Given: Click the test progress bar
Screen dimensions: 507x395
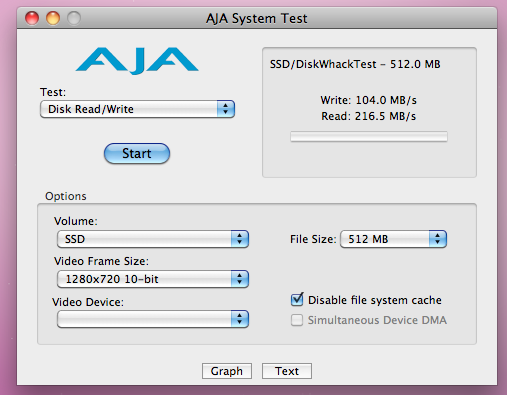Looking at the screenshot, I should [369, 136].
